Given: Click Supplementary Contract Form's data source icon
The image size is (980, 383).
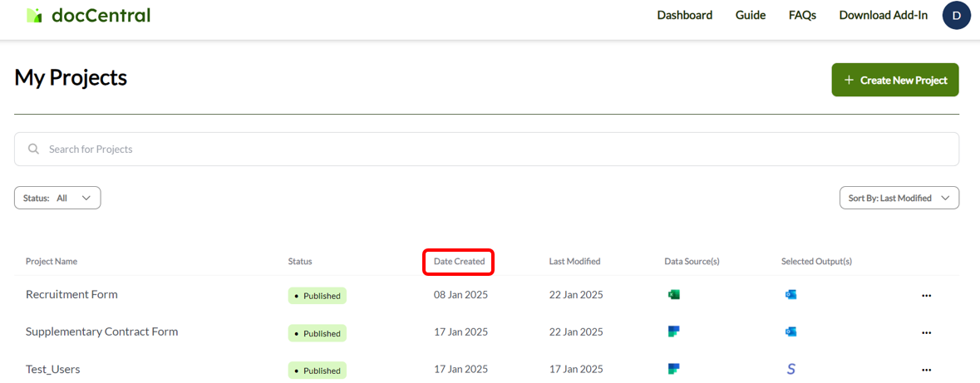Looking at the screenshot, I should pos(674,331).
